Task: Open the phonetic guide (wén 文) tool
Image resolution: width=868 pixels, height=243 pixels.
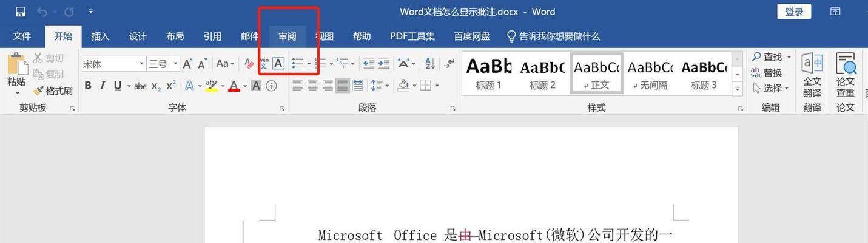Action: point(264,64)
